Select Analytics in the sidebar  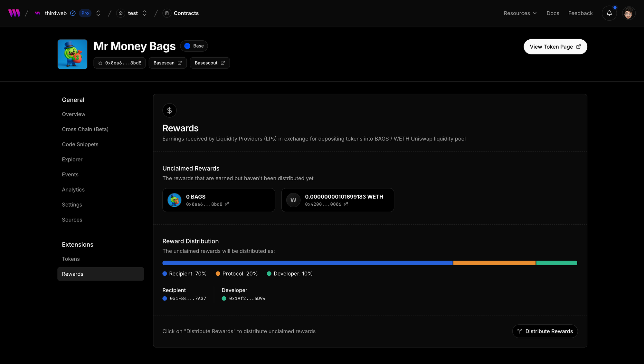73,190
